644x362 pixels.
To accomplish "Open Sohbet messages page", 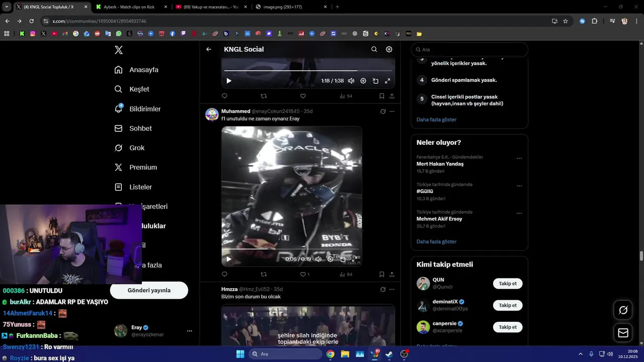I will click(x=133, y=128).
